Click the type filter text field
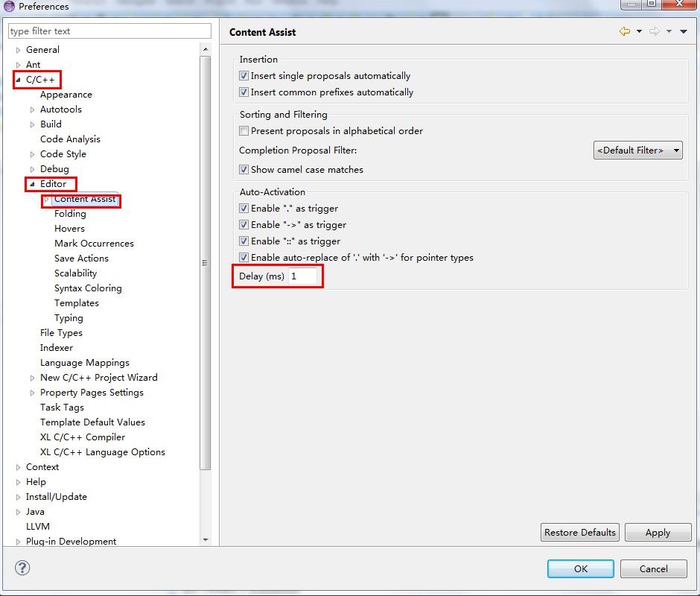Screen dimensions: 700x596 pos(109,31)
